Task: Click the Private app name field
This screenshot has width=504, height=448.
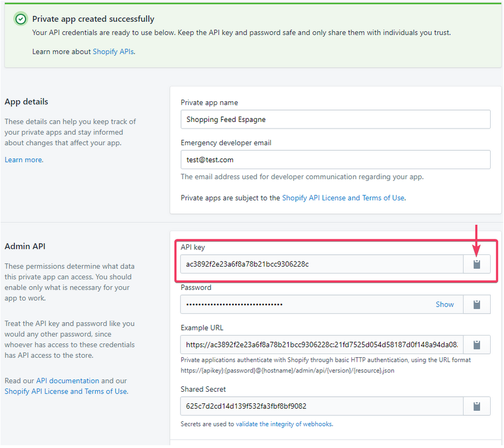Action: tap(335, 120)
